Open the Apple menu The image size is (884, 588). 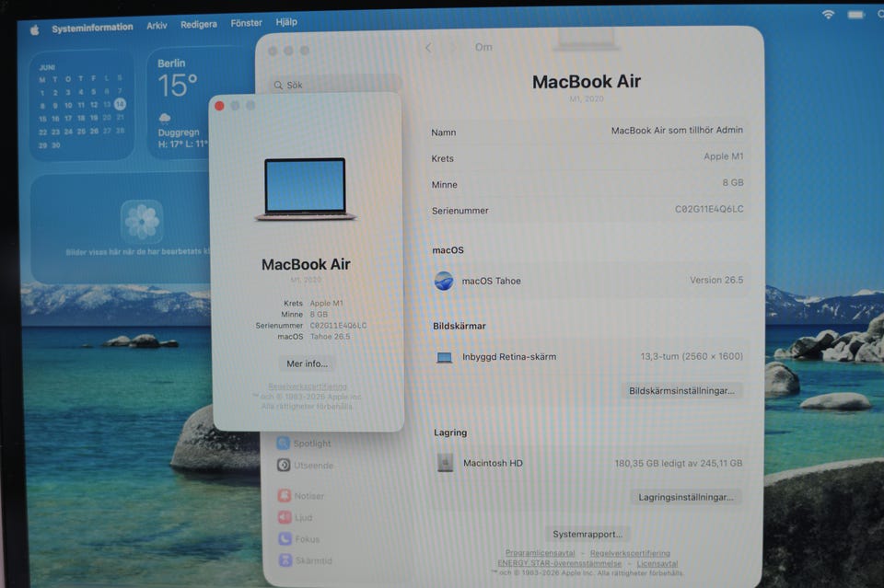click(34, 29)
